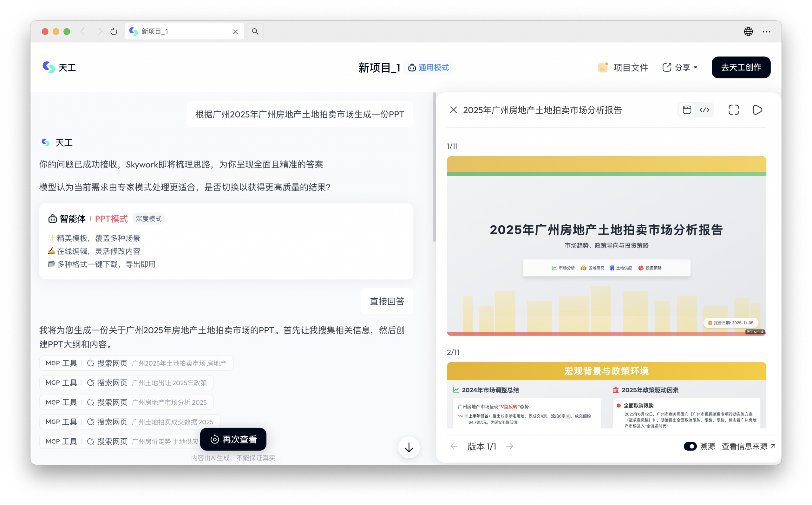The image size is (812, 505).
Task: Open browser search with the magnifier icon
Action: (255, 31)
